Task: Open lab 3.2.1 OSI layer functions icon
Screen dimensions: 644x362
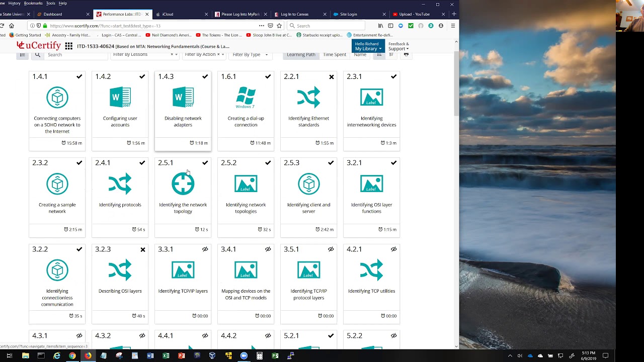Action: click(x=372, y=184)
